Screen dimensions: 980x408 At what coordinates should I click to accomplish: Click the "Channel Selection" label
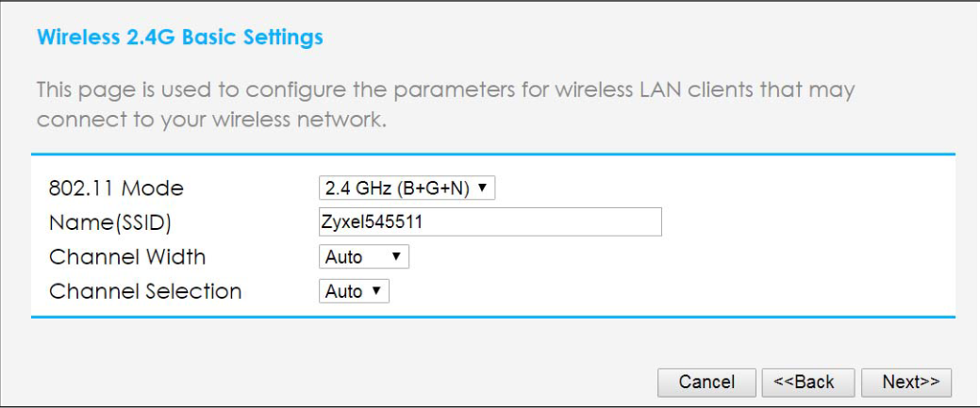coord(145,292)
